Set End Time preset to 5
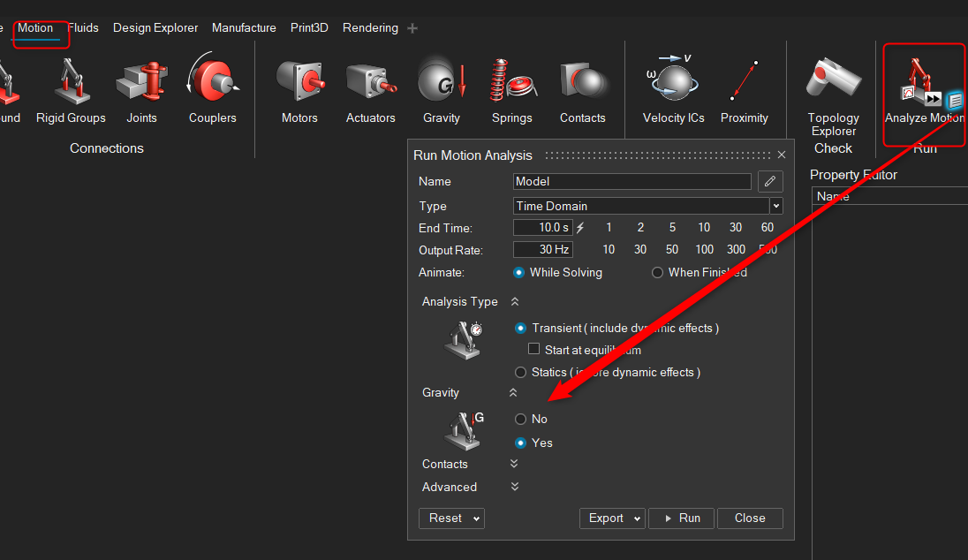 pyautogui.click(x=672, y=227)
